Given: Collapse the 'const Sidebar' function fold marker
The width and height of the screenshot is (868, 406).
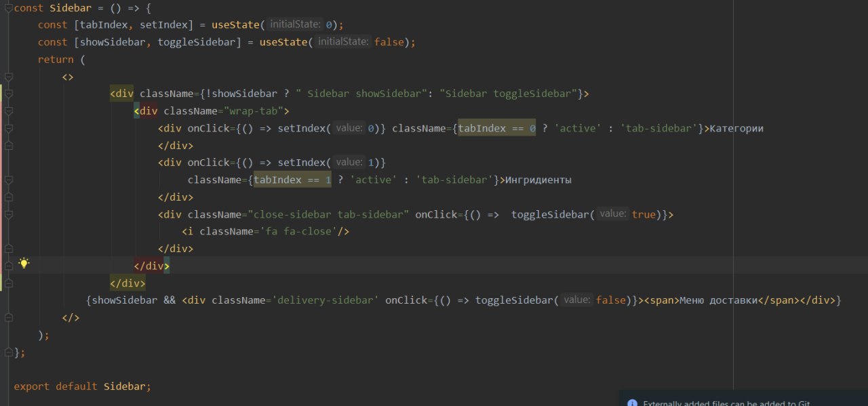Looking at the screenshot, I should pos(8,8).
